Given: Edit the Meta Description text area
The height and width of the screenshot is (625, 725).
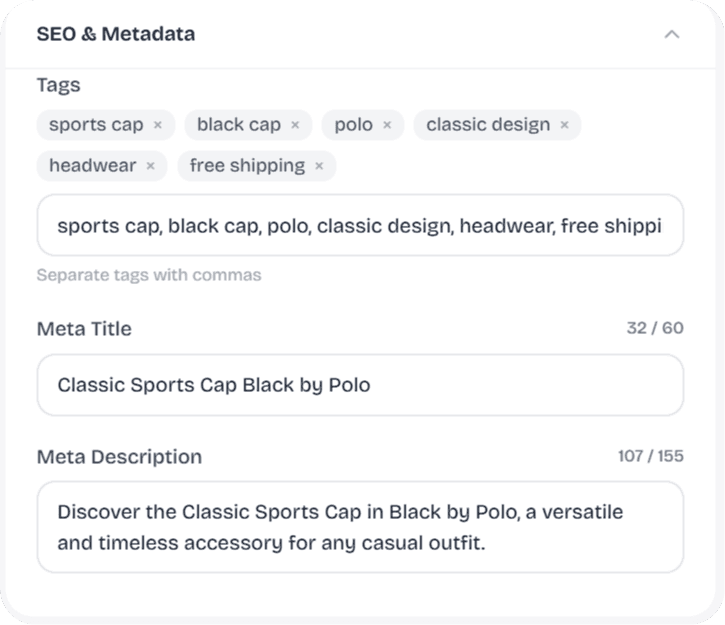Looking at the screenshot, I should pos(360,527).
